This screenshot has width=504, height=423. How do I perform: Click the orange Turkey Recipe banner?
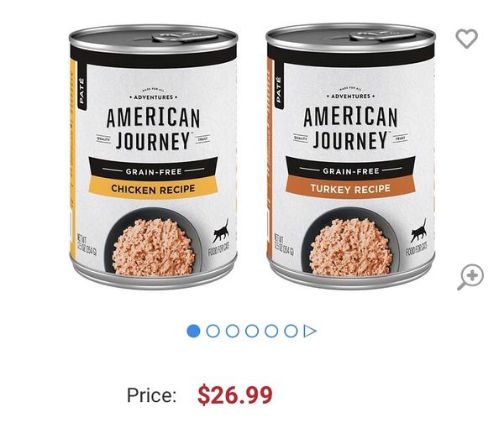pyautogui.click(x=350, y=188)
